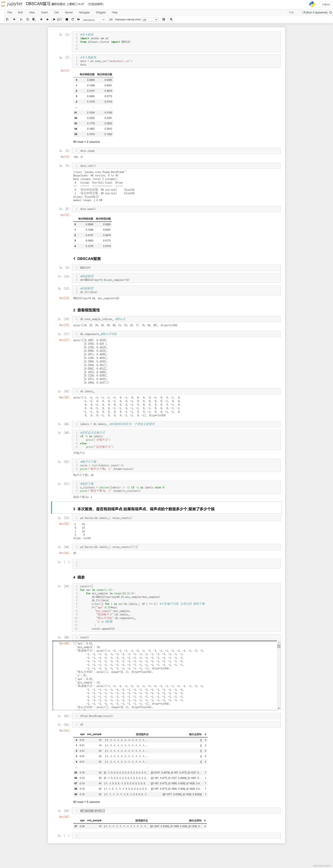The image size is (333, 868).
Task: Restart and run all cells icon
Action: [78, 20]
